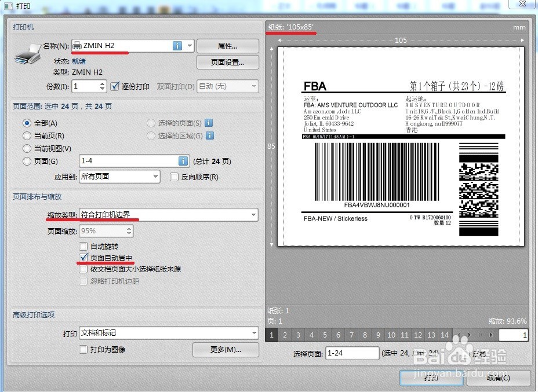Click the 更多(M)... button
538x392 pixels.
click(x=226, y=350)
